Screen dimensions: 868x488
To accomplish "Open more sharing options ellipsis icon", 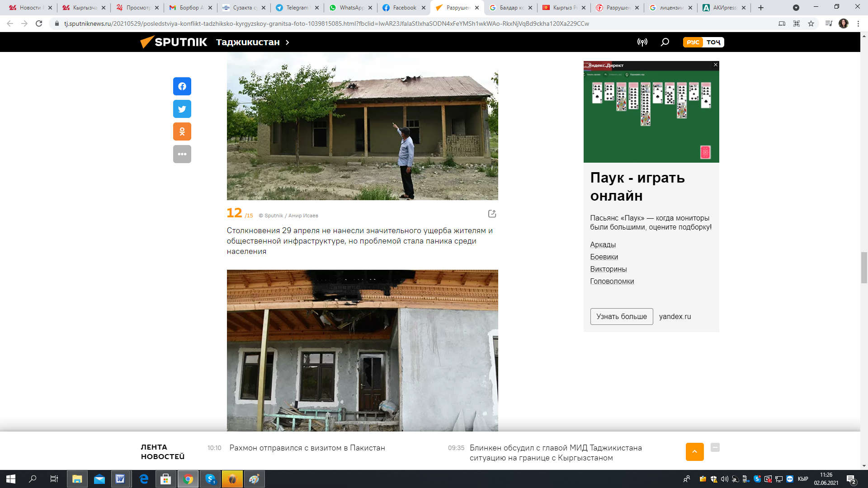I will 182,154.
